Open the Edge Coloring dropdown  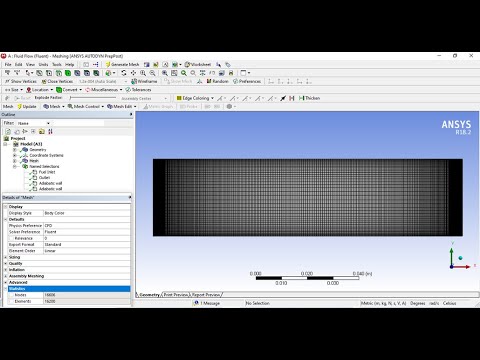tap(195, 98)
